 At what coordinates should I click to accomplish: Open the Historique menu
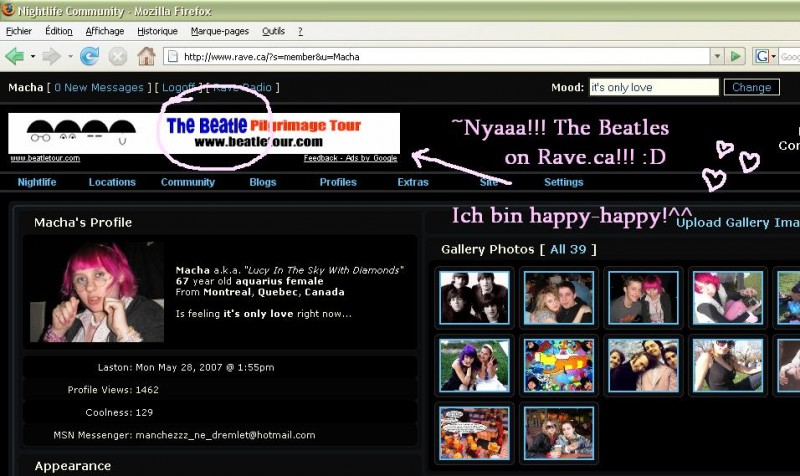pyautogui.click(x=157, y=31)
